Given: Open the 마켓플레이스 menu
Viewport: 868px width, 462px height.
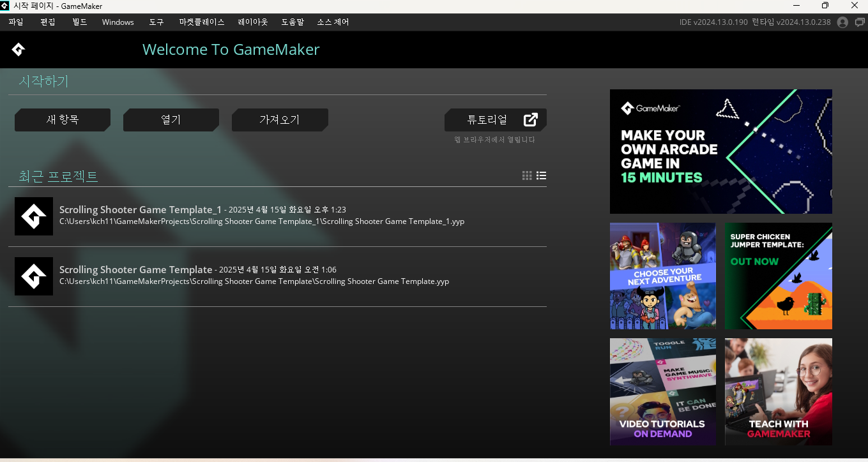Looking at the screenshot, I should click(202, 22).
